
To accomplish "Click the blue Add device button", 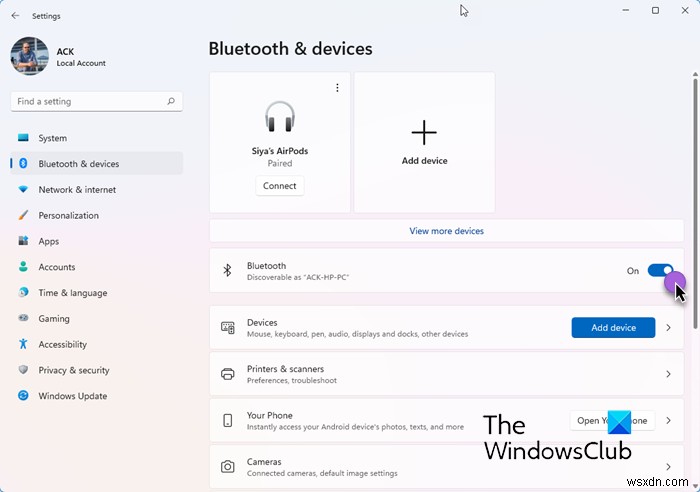I will click(x=613, y=328).
